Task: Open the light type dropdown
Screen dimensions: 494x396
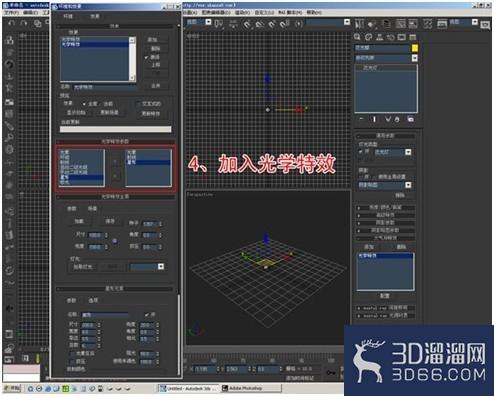Action: coord(408,152)
